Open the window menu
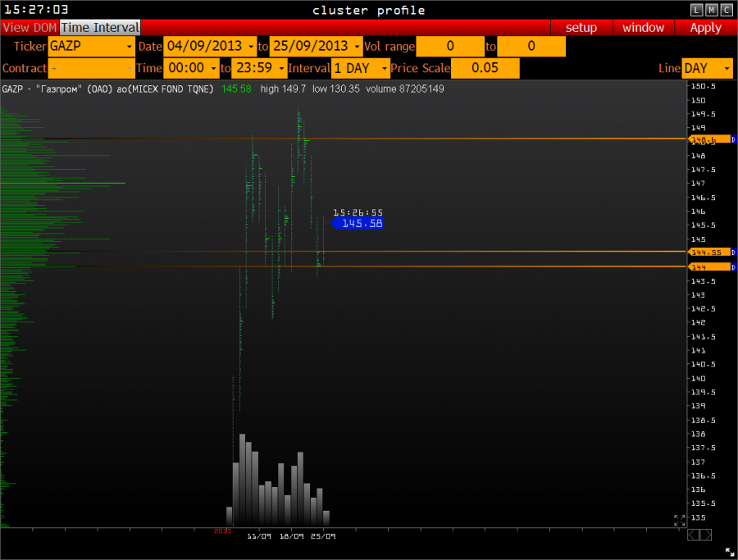This screenshot has width=738, height=560. [x=643, y=27]
